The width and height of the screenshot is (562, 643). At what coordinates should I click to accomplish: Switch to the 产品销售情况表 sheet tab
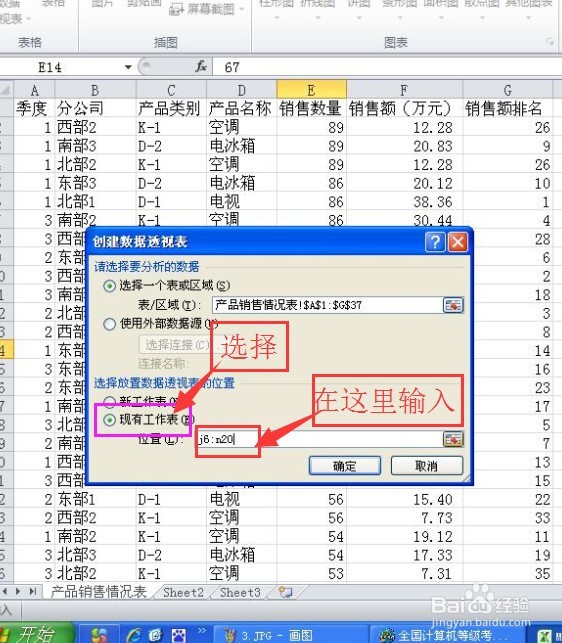(x=98, y=592)
